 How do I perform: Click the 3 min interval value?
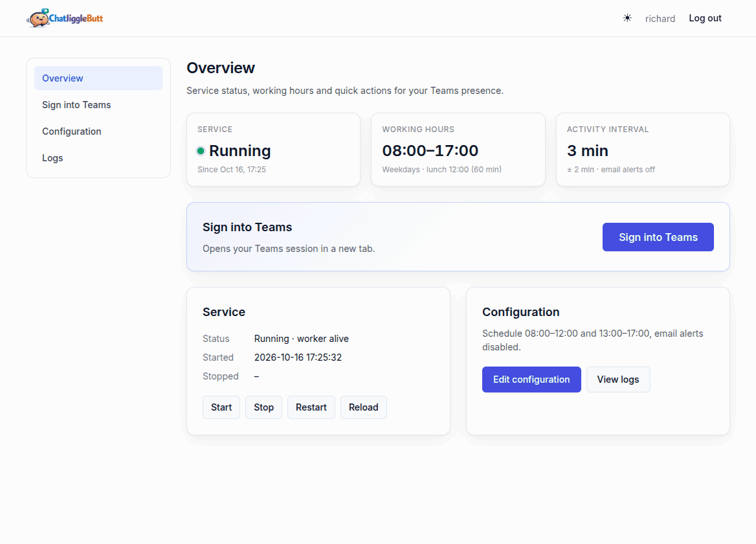click(587, 150)
